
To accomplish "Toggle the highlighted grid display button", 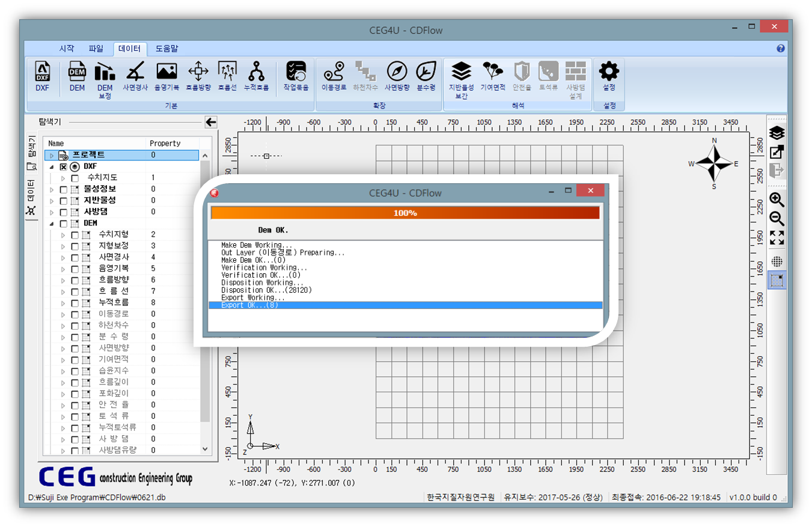I will click(x=777, y=280).
